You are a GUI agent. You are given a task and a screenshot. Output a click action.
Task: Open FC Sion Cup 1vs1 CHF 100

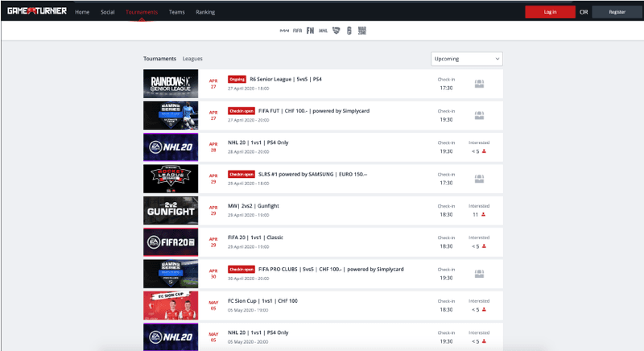[263, 301]
